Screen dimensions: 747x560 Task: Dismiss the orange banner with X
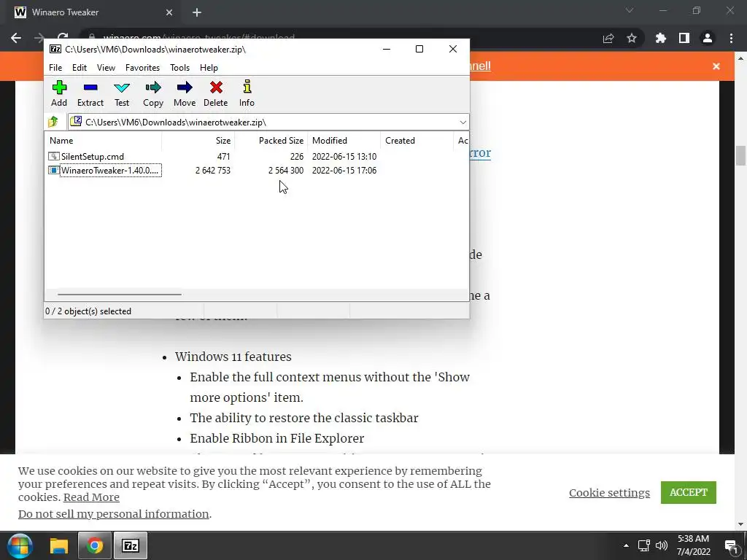pyautogui.click(x=716, y=66)
